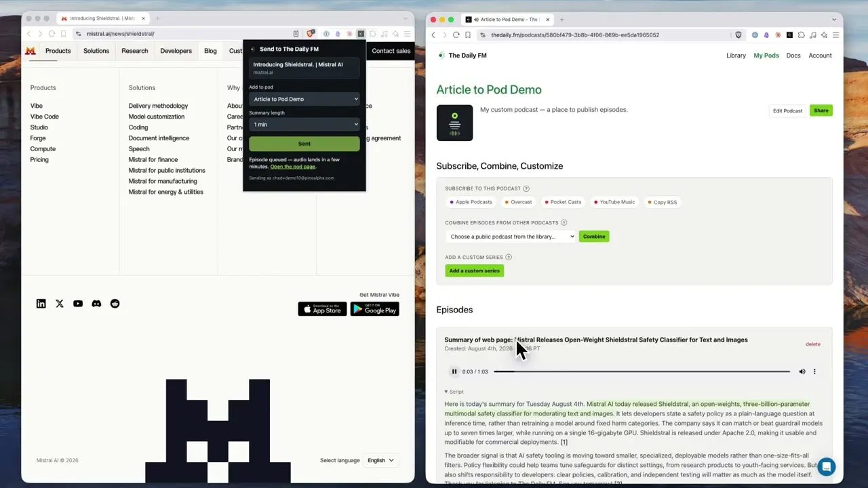Go back in The Daily FM window
The width and height of the screenshot is (868, 488).
[x=433, y=35]
